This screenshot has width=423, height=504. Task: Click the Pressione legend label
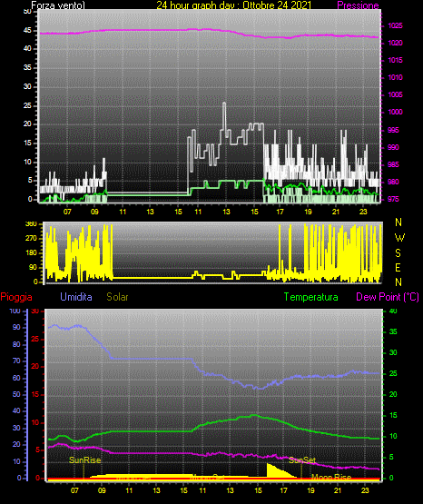(358, 5)
